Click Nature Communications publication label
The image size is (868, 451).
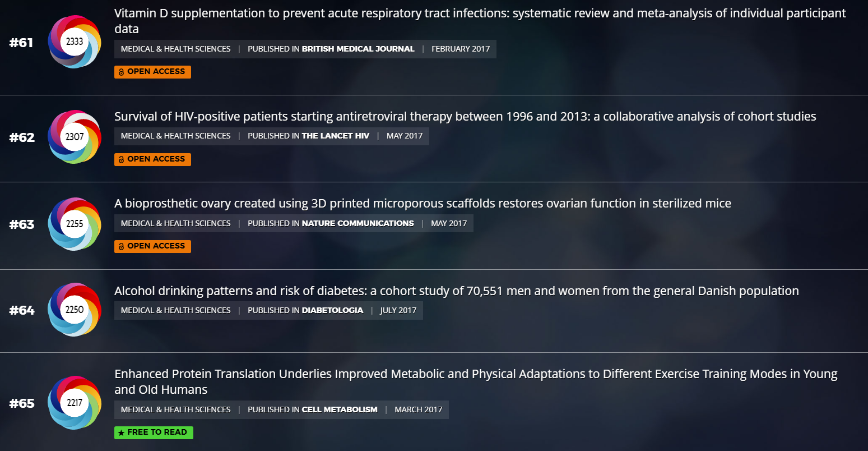tap(358, 223)
